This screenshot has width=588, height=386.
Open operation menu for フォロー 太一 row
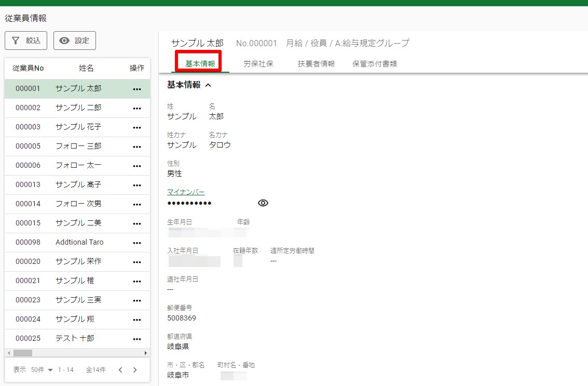click(137, 166)
